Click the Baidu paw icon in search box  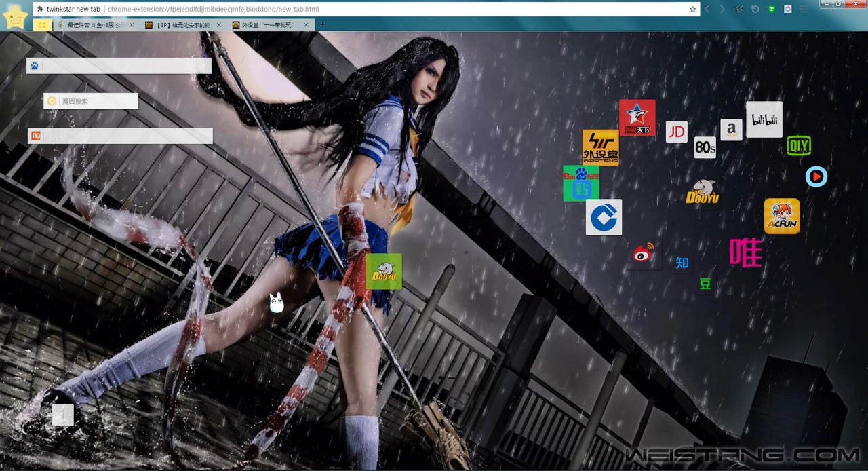35,66
